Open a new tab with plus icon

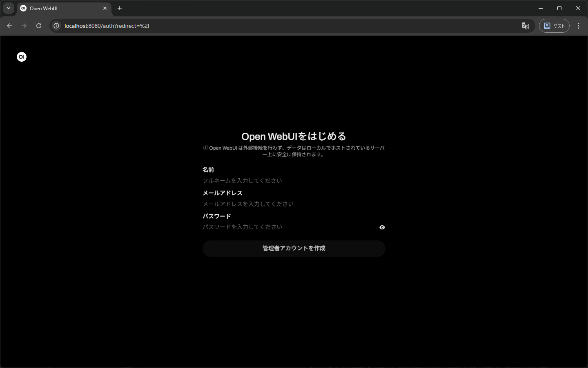pyautogui.click(x=120, y=8)
